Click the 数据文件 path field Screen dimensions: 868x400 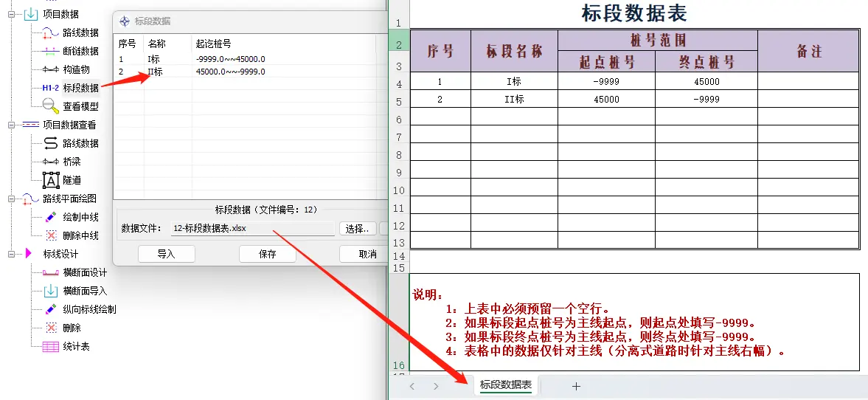252,229
